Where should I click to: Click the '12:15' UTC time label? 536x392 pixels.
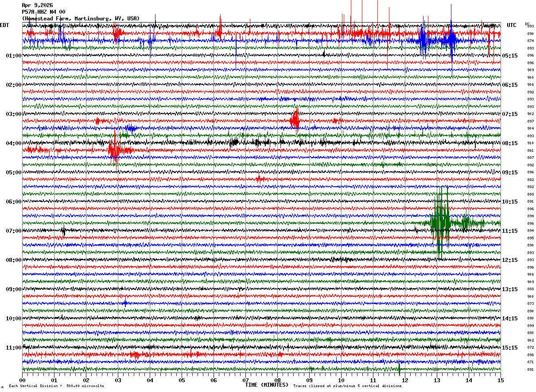pyautogui.click(x=510, y=260)
